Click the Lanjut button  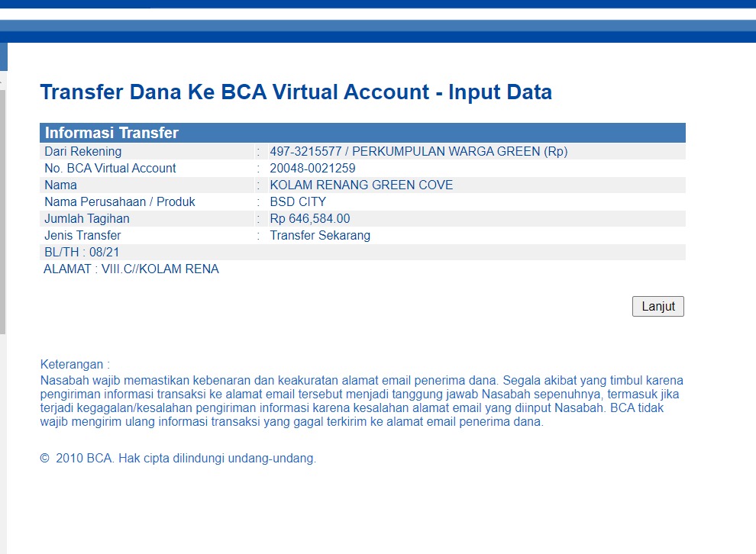click(657, 306)
